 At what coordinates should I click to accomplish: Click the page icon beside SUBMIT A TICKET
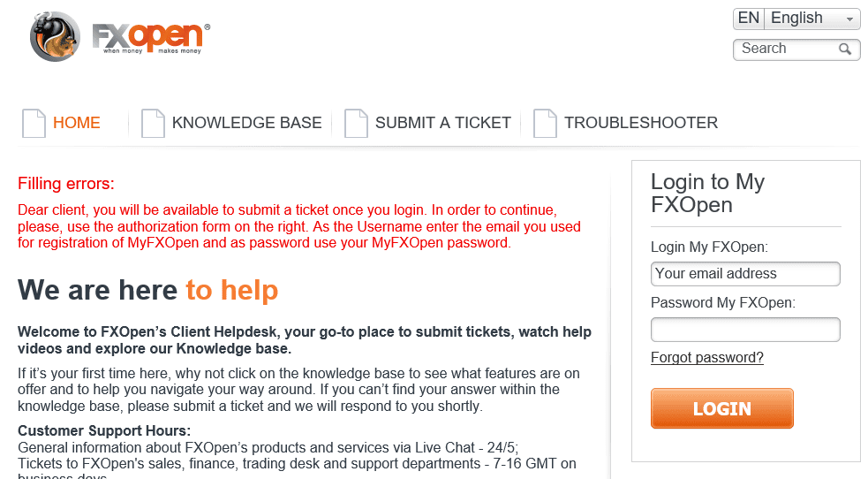[356, 123]
